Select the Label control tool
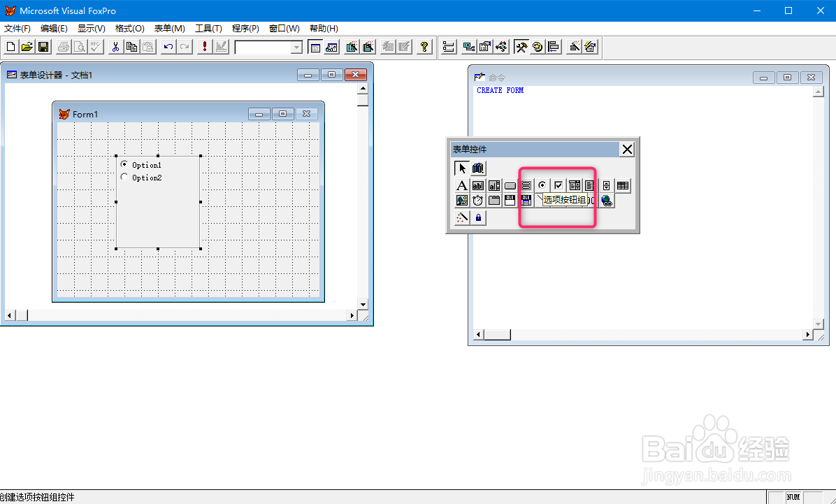The image size is (836, 504). 462,186
